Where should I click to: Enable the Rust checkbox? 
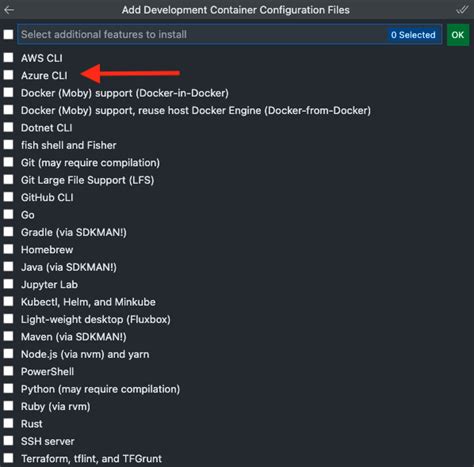(8, 423)
